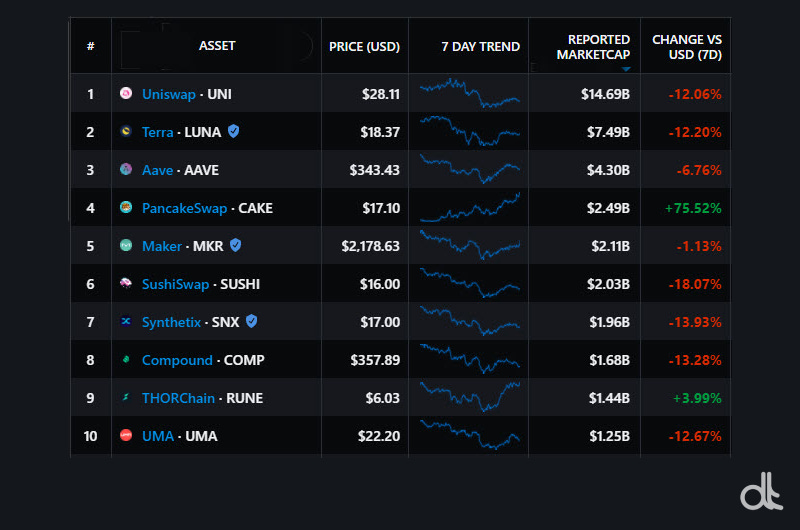
Task: Open the Compound asset link
Action: coord(177,360)
